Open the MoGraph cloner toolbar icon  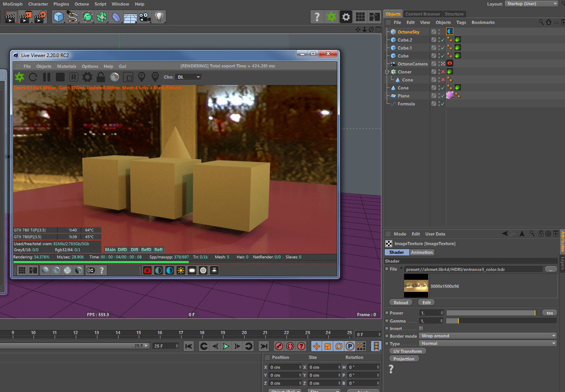(x=102, y=17)
